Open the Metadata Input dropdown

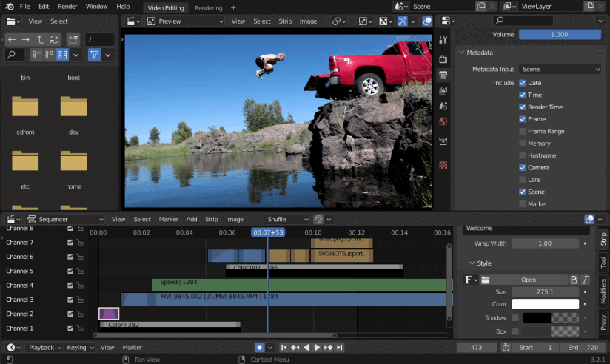point(560,69)
